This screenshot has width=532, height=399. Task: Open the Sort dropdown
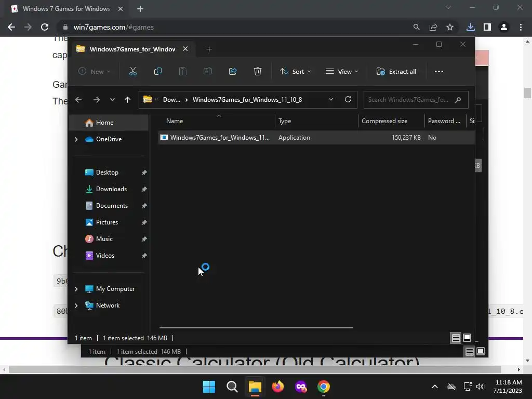coord(295,72)
